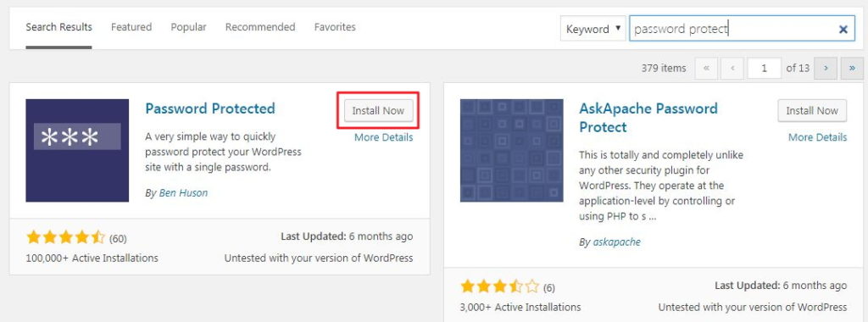Click the previous page arrow
Screen dimensions: 868x322
tap(732, 68)
